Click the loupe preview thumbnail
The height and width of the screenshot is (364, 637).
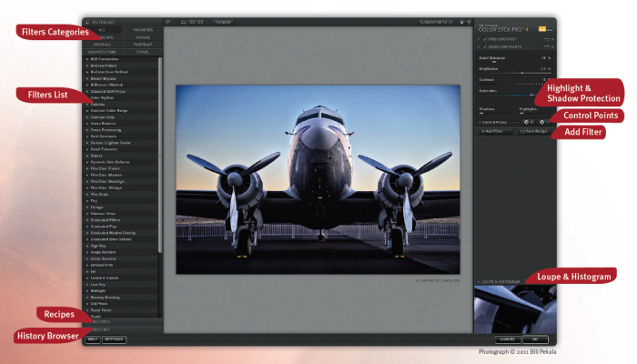point(515,309)
